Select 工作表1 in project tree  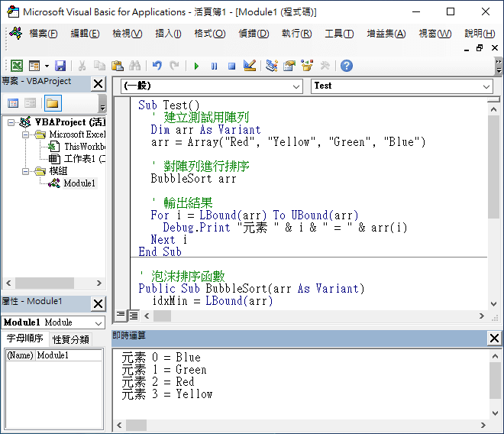coord(85,159)
